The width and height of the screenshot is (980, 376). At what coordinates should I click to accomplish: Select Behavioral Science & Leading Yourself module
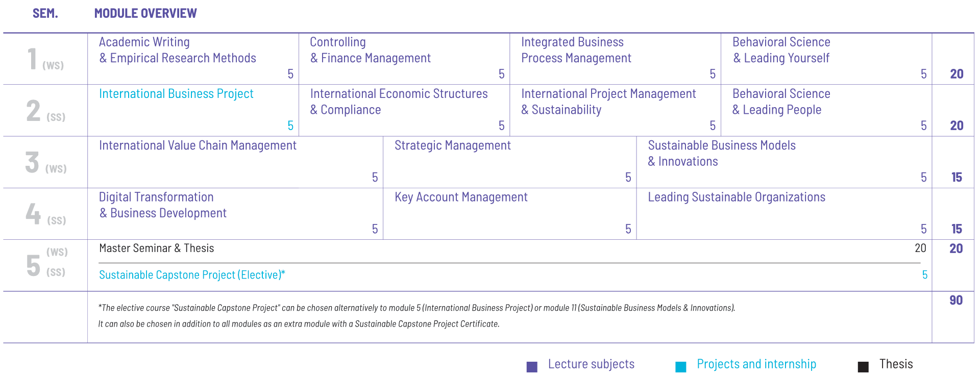[781, 50]
